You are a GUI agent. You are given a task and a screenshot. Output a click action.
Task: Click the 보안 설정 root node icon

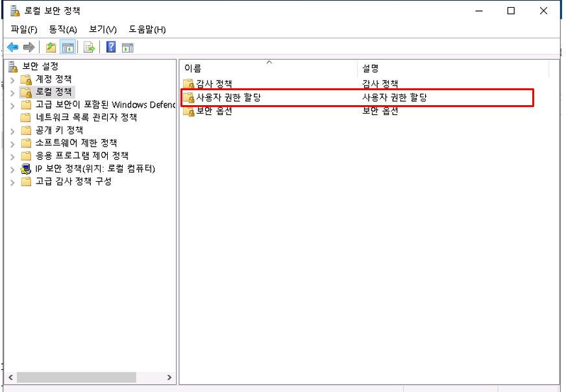tap(13, 66)
